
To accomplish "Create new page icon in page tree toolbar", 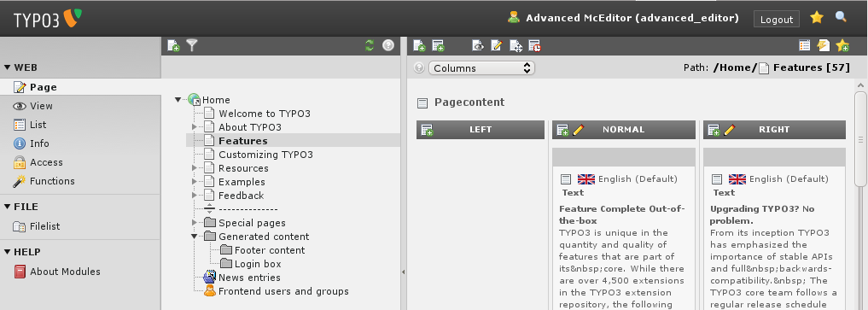I will tap(173, 45).
